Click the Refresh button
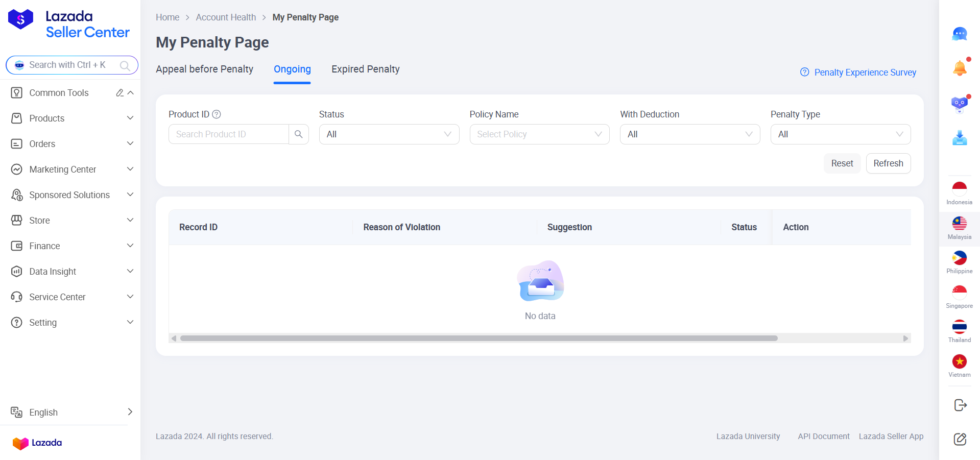 pos(888,163)
